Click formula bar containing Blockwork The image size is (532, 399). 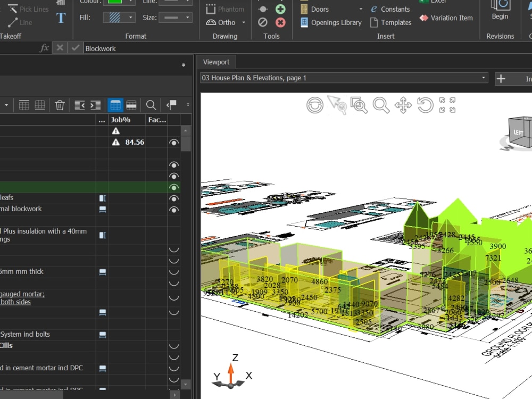point(307,48)
